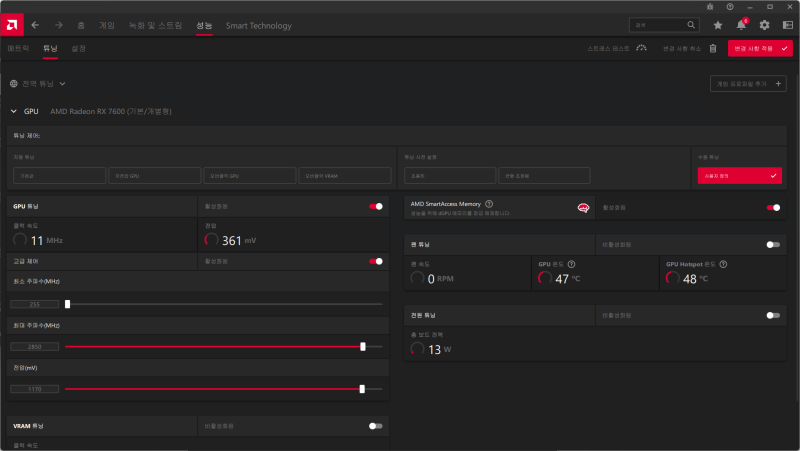Open the Smart Technology tab
Viewport: 800px width, 451px height.
click(x=259, y=26)
